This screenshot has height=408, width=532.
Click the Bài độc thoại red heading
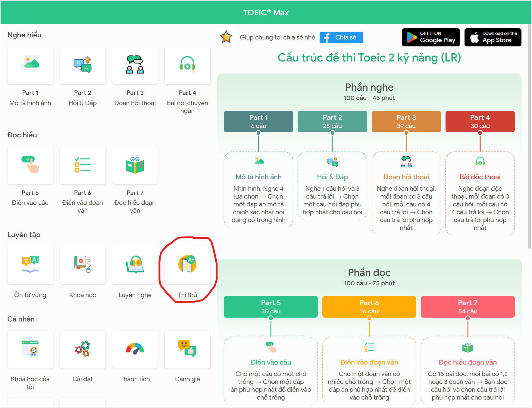click(x=480, y=177)
